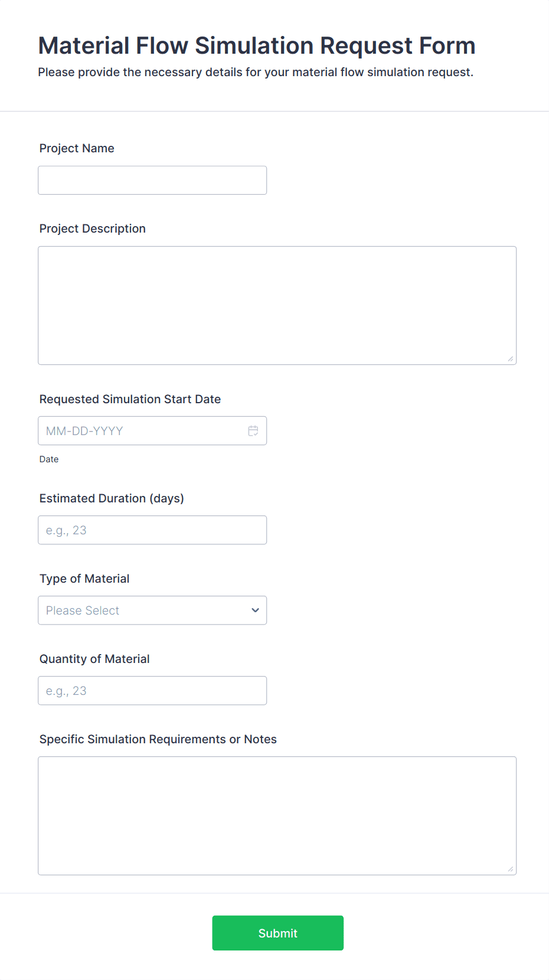This screenshot has height=980, width=549.
Task: Select the Date label under the start date
Action: [x=49, y=459]
